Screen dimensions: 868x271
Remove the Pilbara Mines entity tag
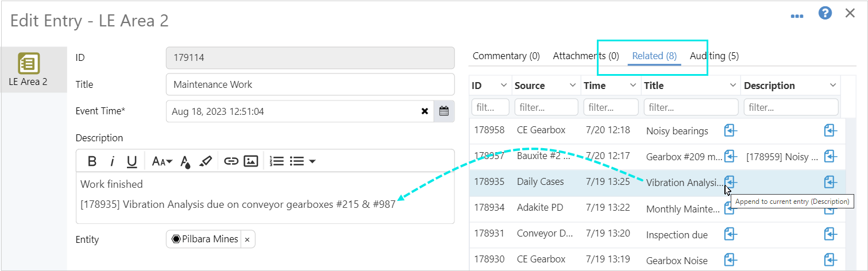[247, 239]
